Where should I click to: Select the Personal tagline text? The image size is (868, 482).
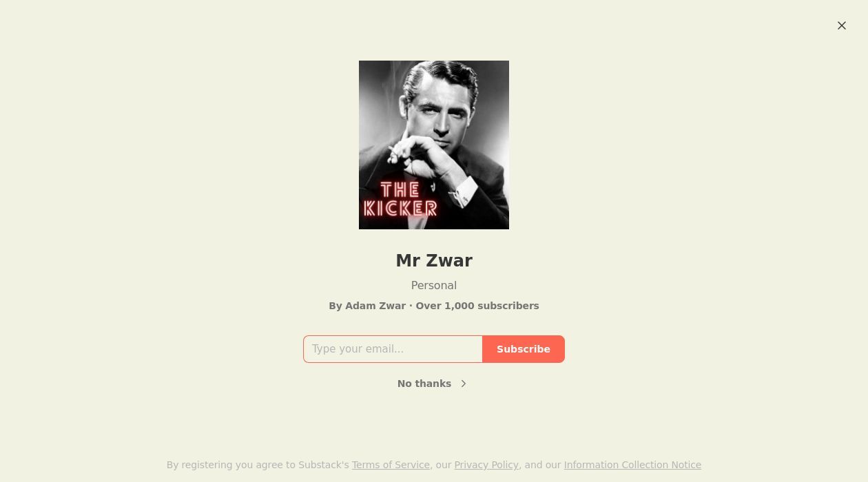click(x=434, y=285)
